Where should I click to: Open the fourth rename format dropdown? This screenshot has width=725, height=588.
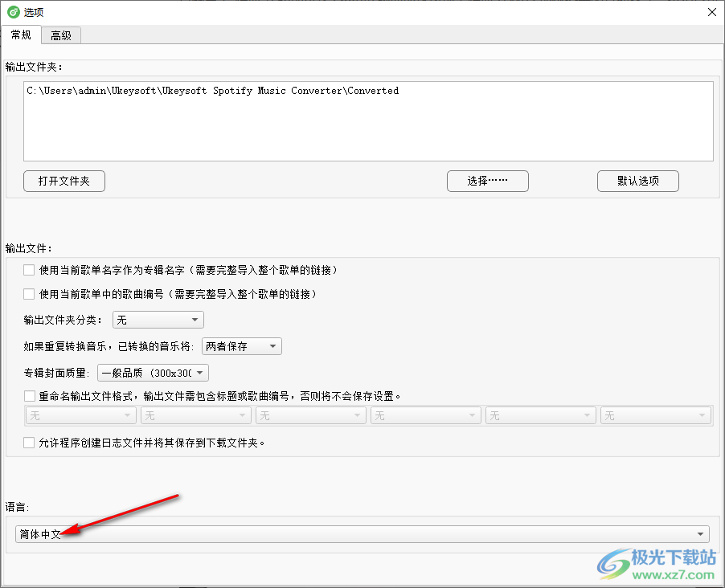(426, 415)
